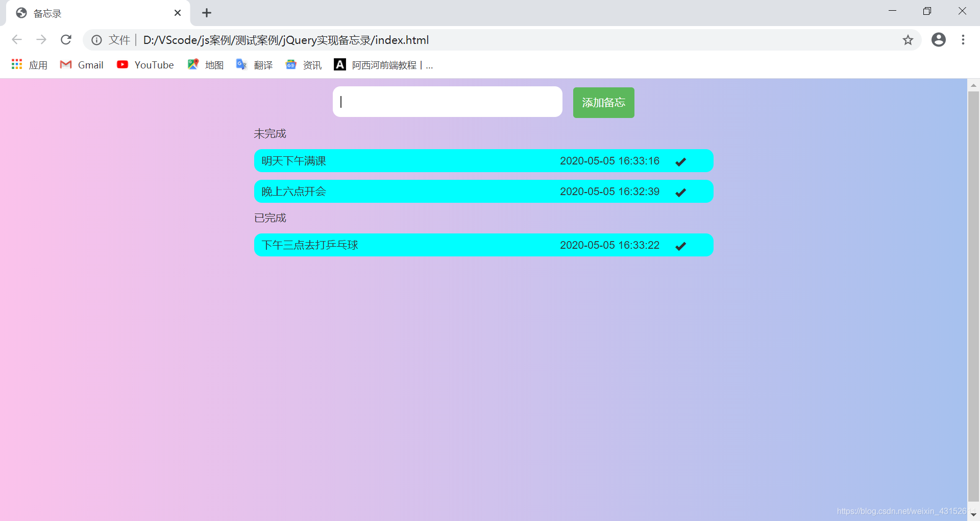Click the 添加备忘 button
This screenshot has height=521, width=980.
tap(603, 103)
